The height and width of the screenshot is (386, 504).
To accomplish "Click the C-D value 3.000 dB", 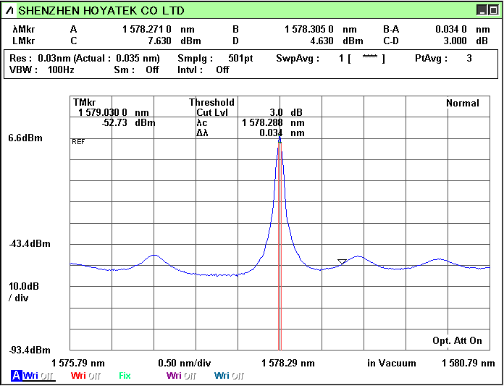I will click(465, 41).
